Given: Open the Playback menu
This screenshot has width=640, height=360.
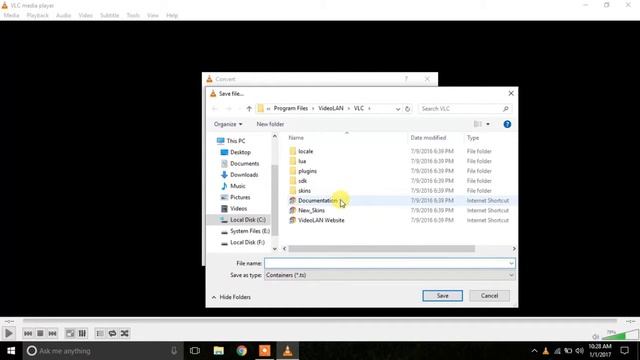Looking at the screenshot, I should click(x=38, y=15).
